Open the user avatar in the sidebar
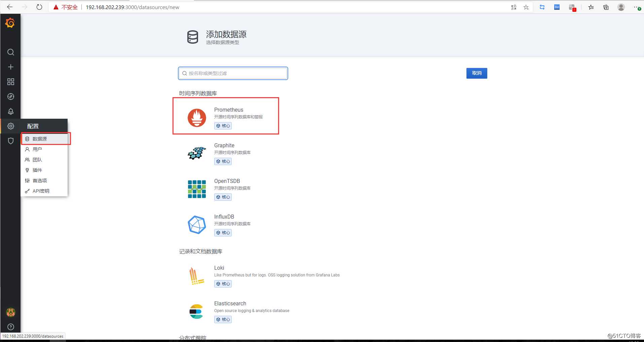644x342 pixels. (11, 312)
